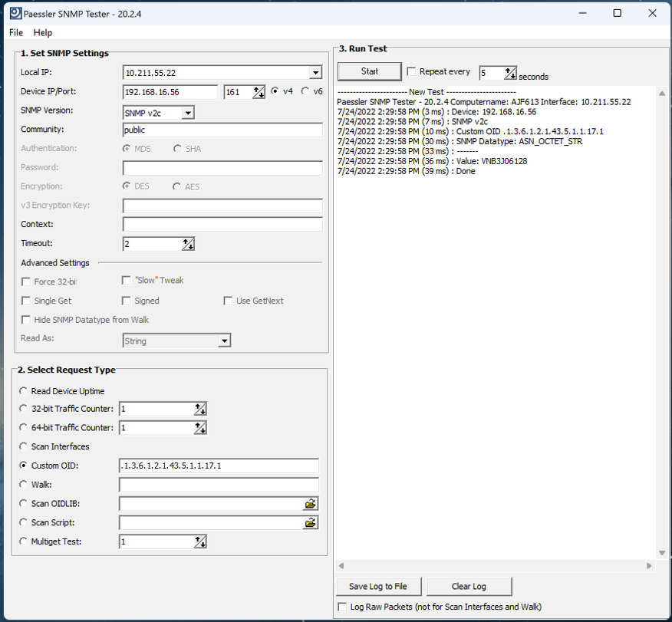672x622 pixels.
Task: Adjust Timeout value spinner
Action: pos(188,244)
